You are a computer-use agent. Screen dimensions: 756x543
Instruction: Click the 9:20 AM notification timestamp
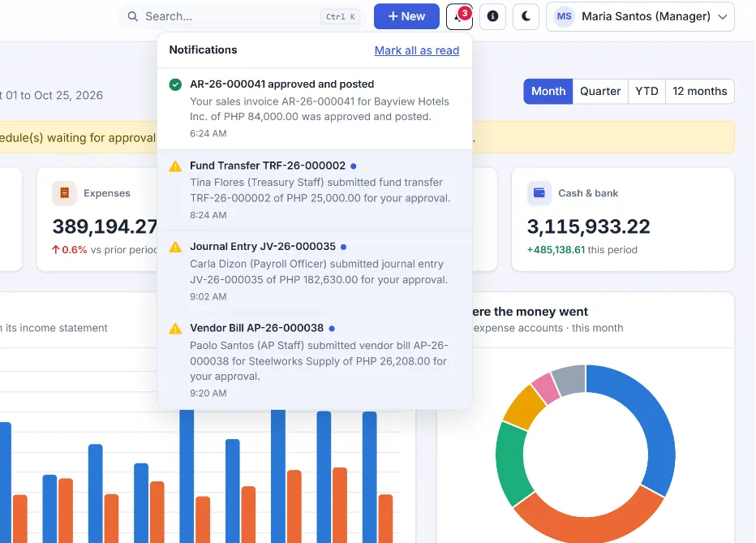click(208, 393)
